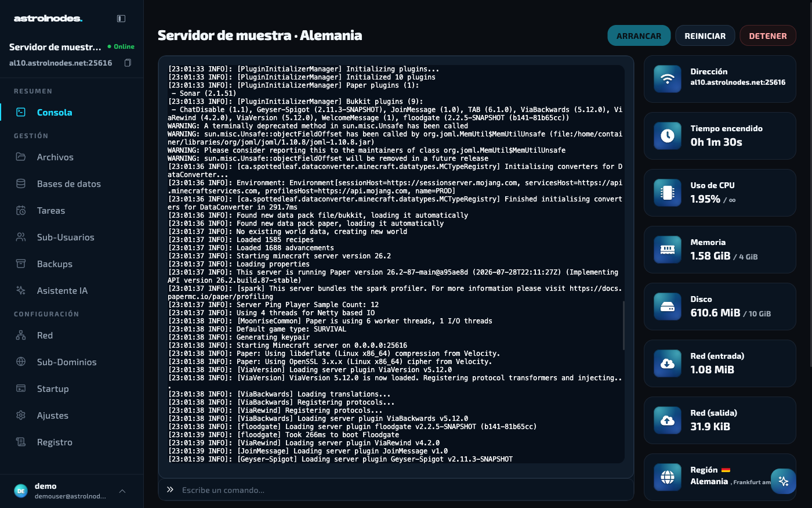Click the 0h 1m 30s uptime value
This screenshot has width=812, height=508.
click(x=716, y=142)
